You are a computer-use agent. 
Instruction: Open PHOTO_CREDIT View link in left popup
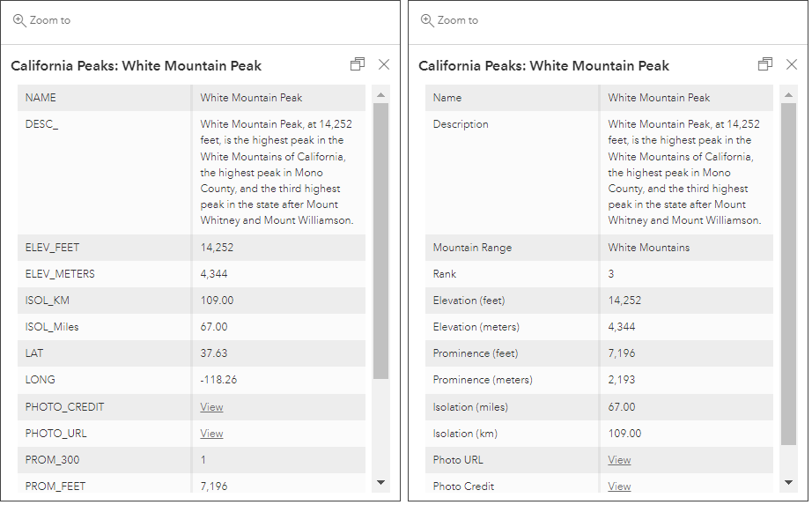point(211,407)
